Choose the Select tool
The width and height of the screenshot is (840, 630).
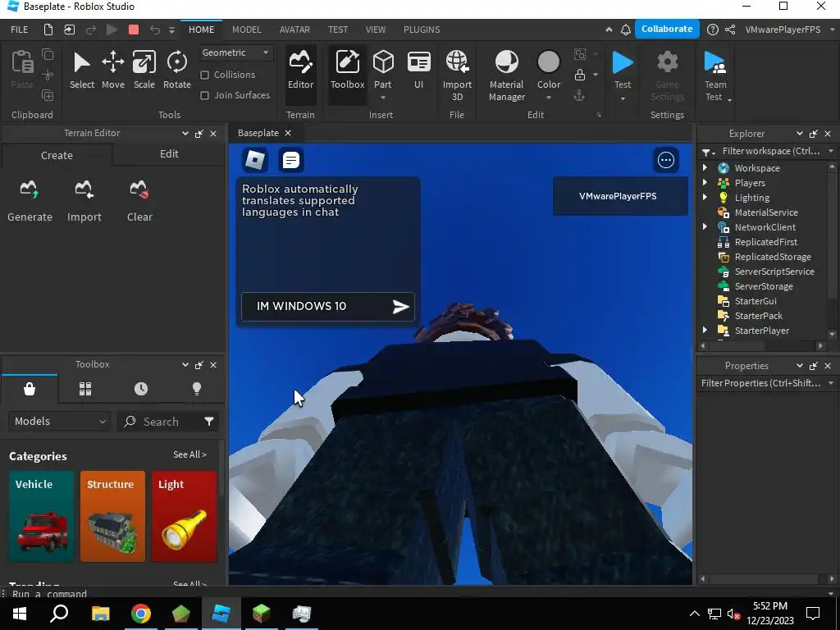pos(81,70)
